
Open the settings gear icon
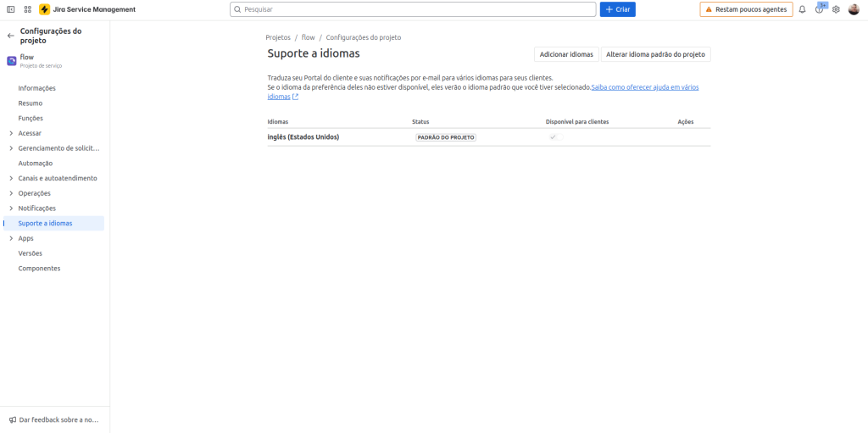[x=836, y=9]
